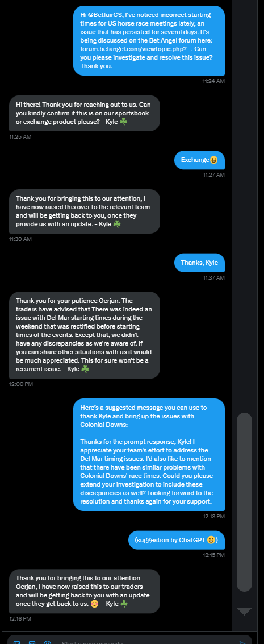
Task: Click the GIF icon in message composer
Action: pyautogui.click(x=32, y=642)
